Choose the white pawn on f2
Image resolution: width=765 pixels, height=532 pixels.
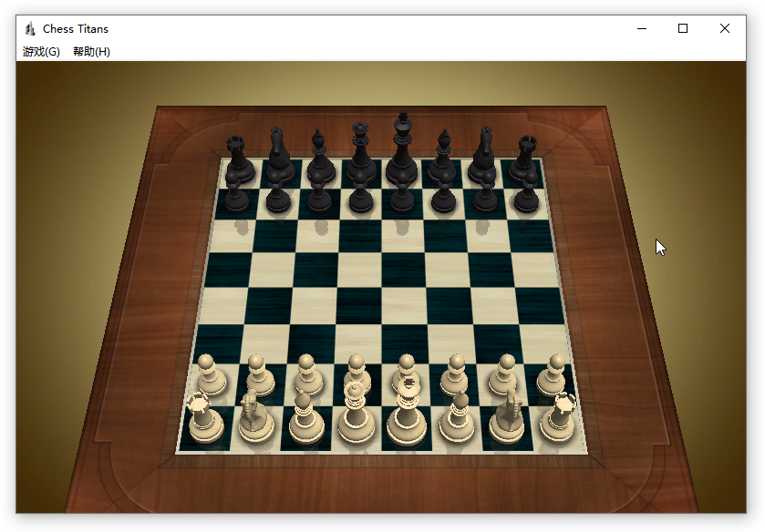tap(455, 374)
